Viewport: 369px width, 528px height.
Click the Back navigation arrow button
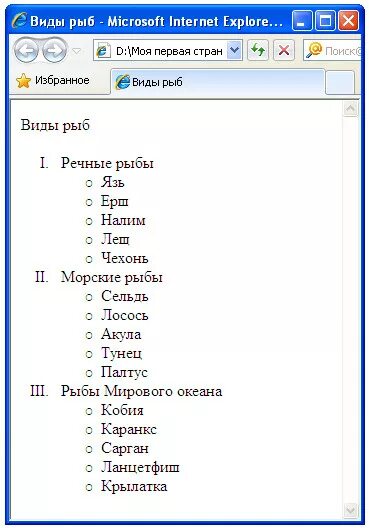(26, 51)
